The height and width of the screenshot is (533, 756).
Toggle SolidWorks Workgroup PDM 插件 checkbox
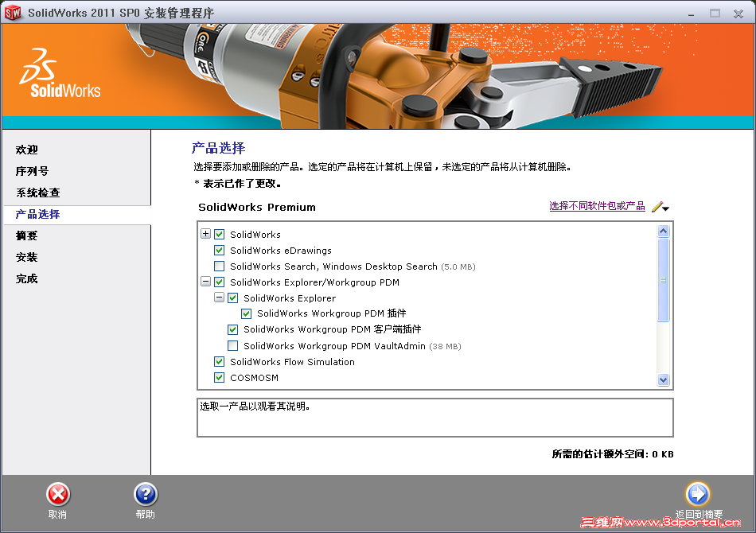point(247,313)
